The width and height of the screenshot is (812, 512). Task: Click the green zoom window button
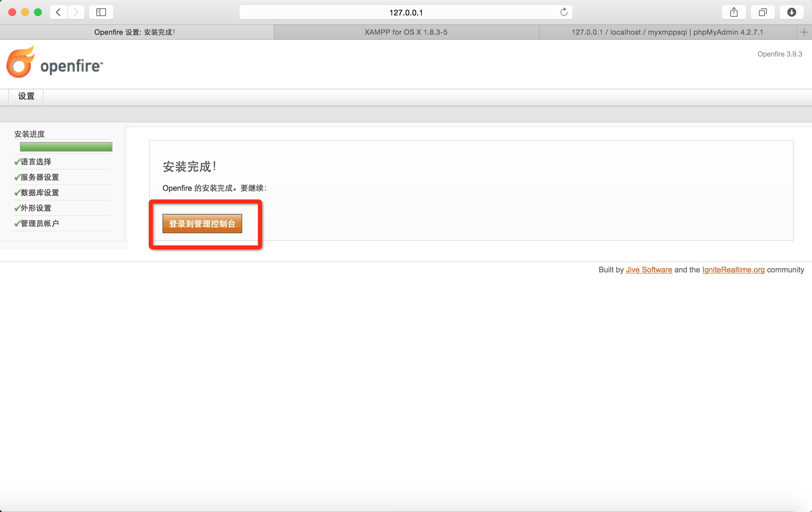coord(38,13)
